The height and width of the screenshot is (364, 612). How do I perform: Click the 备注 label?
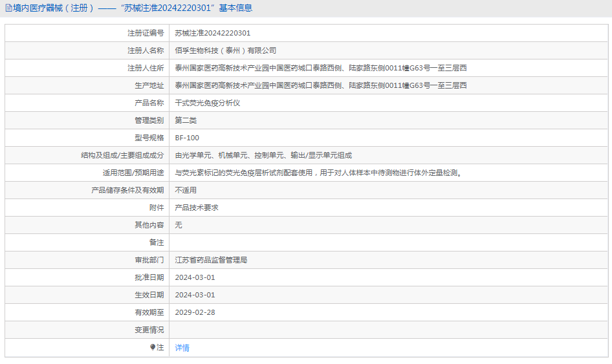[157, 242]
